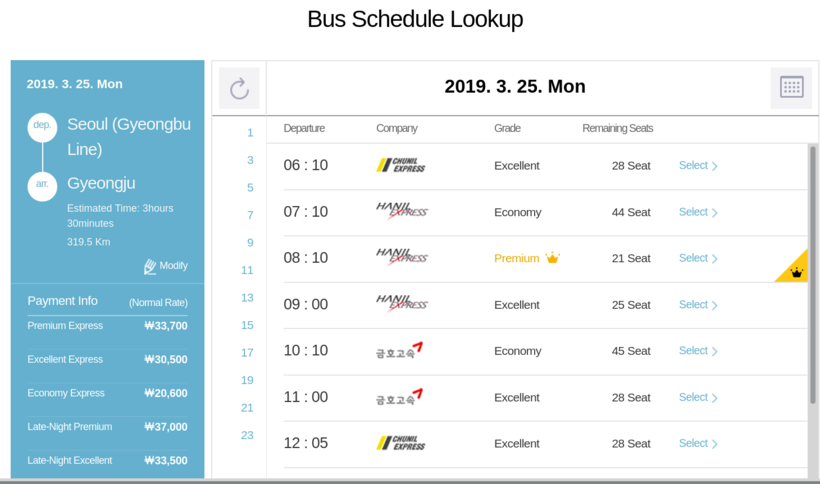Click the refresh schedule icon

tap(239, 88)
